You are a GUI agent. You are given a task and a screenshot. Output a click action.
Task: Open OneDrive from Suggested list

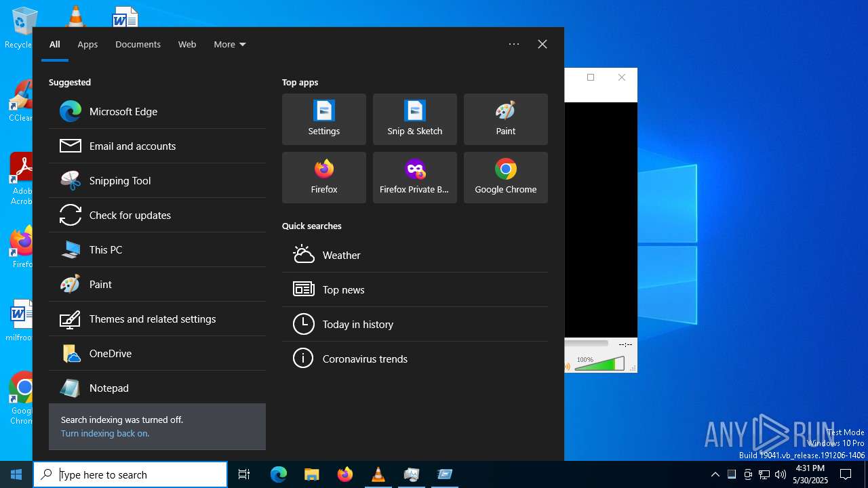[157, 353]
